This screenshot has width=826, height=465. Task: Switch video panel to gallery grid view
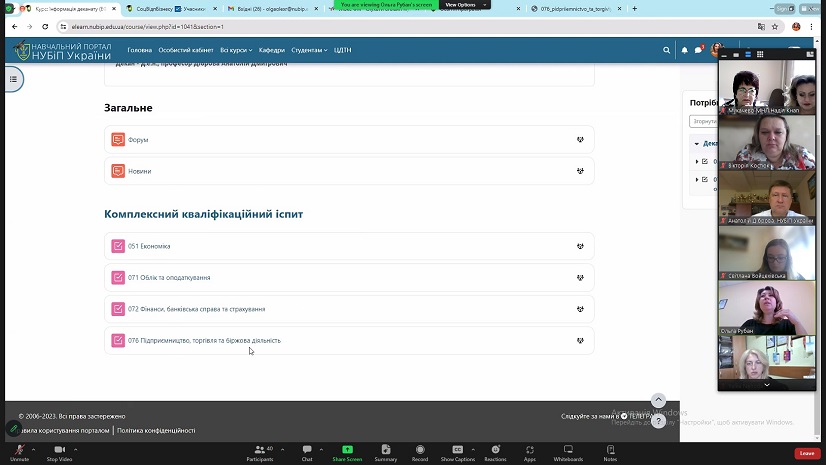tap(760, 54)
